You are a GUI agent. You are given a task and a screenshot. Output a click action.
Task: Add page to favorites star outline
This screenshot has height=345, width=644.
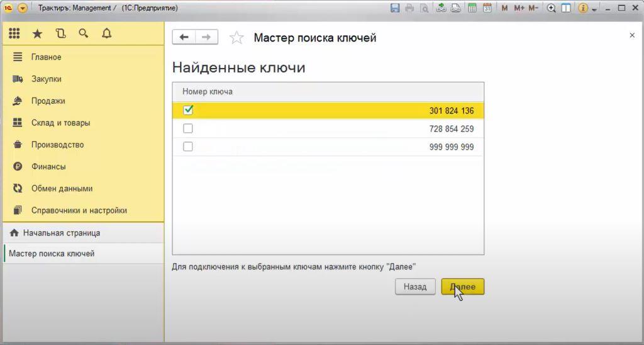point(236,38)
